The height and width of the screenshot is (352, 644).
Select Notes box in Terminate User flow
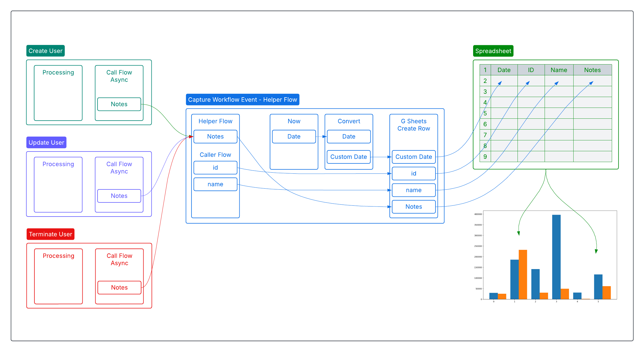119,288
